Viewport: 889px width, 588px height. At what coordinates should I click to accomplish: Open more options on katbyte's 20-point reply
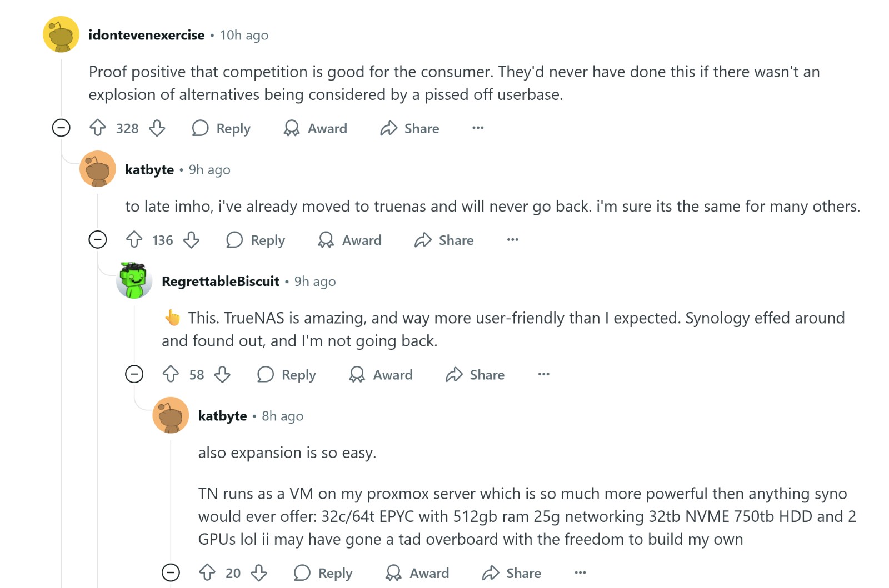[580, 572]
